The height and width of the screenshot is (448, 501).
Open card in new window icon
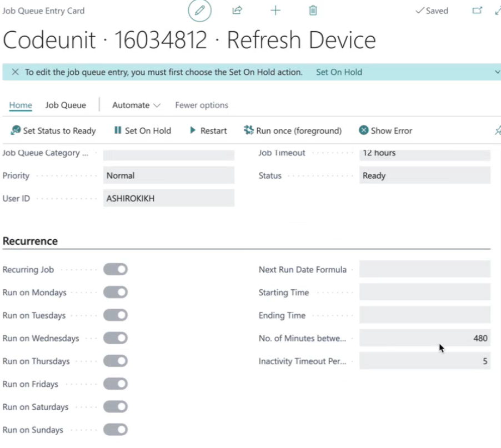[x=477, y=11]
